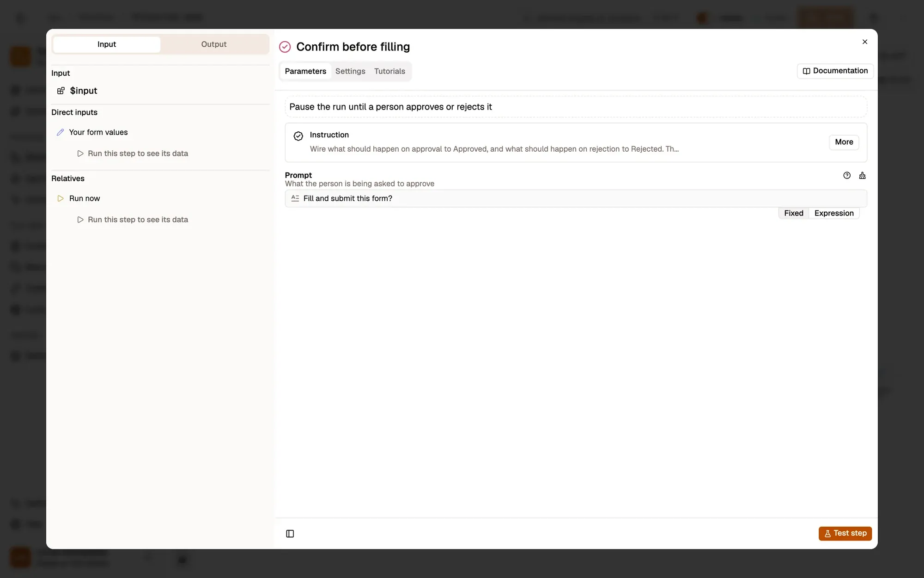The image size is (924, 578).
Task: Set Prompt mode to Fixed
Action: coord(794,213)
